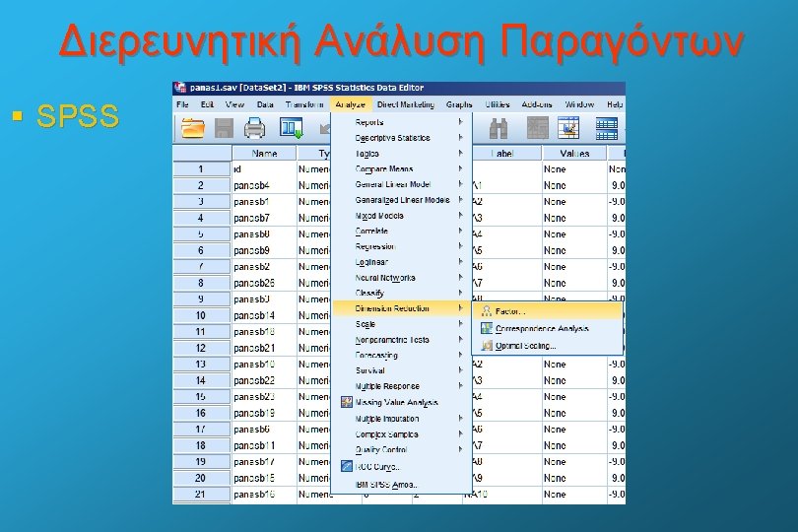Image resolution: width=798 pixels, height=532 pixels.
Task: Select Nonparametric Tests in Analyze menu
Action: point(401,340)
